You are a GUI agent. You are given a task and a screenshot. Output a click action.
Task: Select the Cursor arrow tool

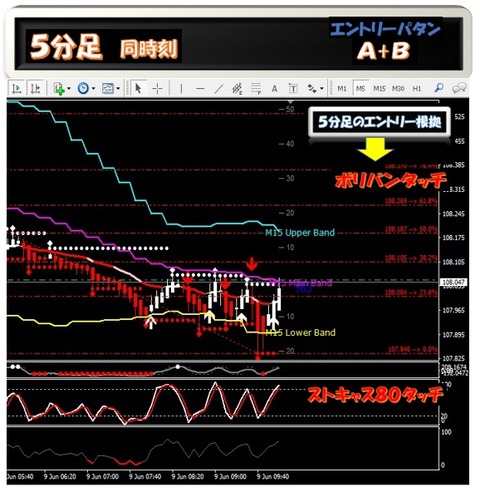[138, 89]
